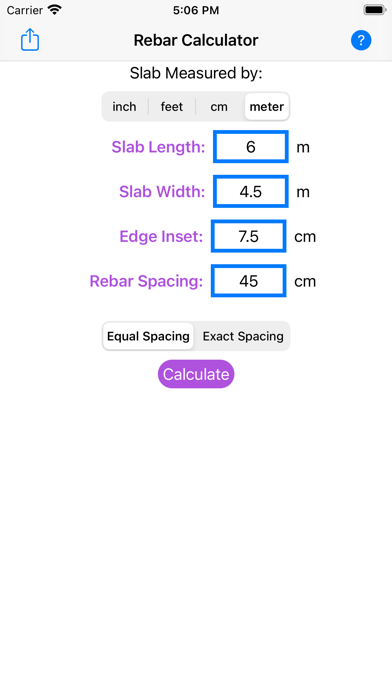Tap the Edge Inset label

click(x=161, y=236)
